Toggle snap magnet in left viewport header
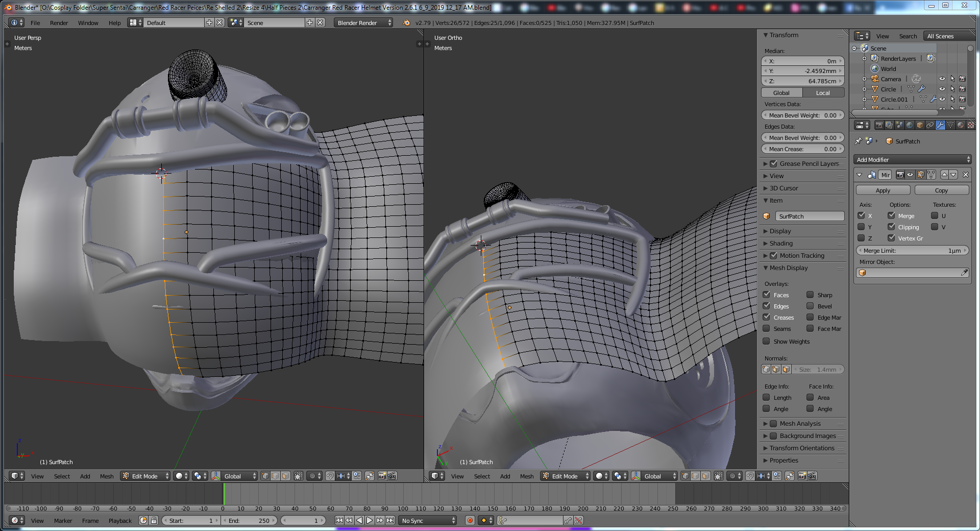 click(330, 476)
